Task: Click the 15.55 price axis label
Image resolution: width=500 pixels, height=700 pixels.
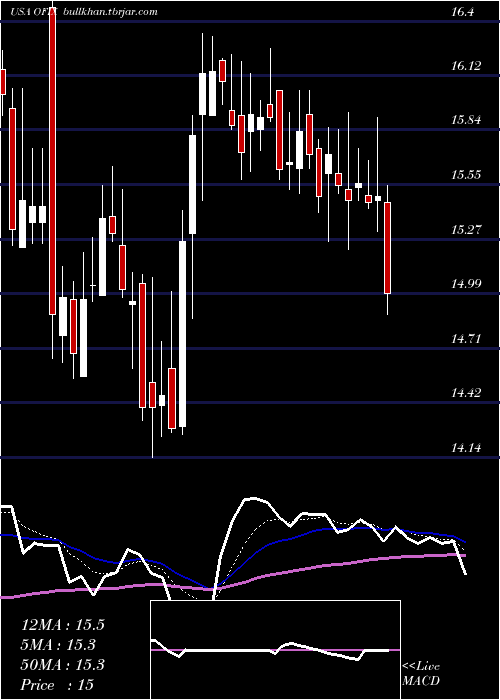Action: point(466,175)
